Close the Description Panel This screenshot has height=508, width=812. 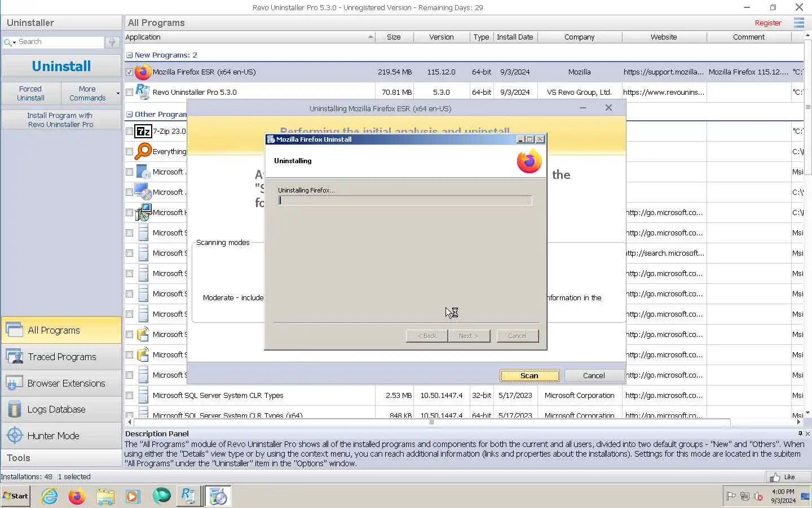coord(807,433)
